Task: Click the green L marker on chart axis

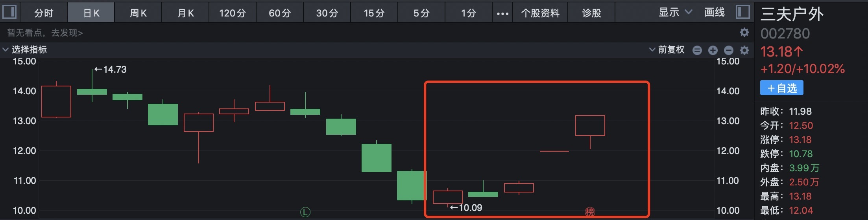Action: pyautogui.click(x=305, y=212)
